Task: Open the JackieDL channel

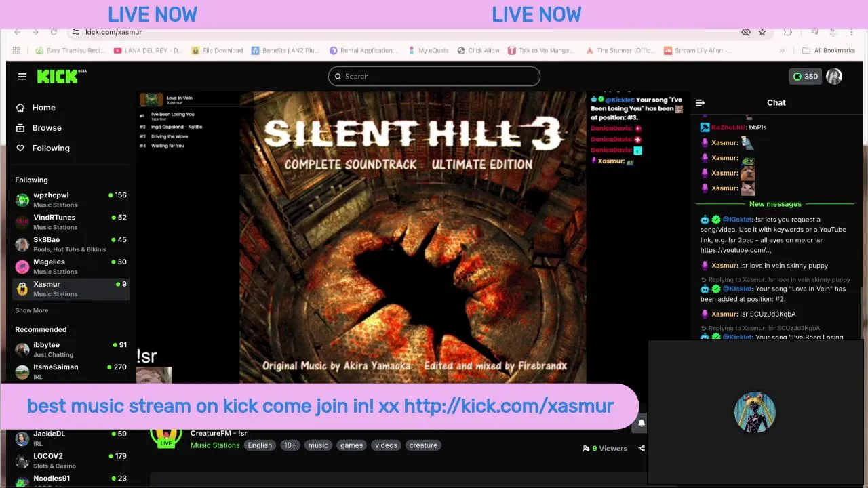Action: click(x=71, y=438)
